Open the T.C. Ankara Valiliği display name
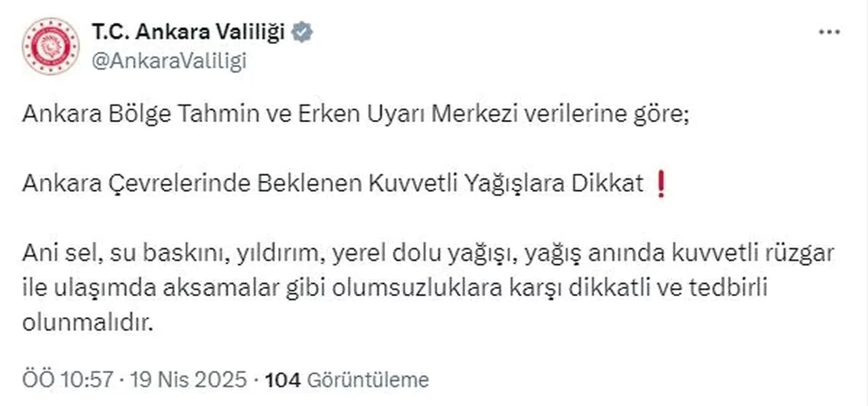 (x=187, y=32)
